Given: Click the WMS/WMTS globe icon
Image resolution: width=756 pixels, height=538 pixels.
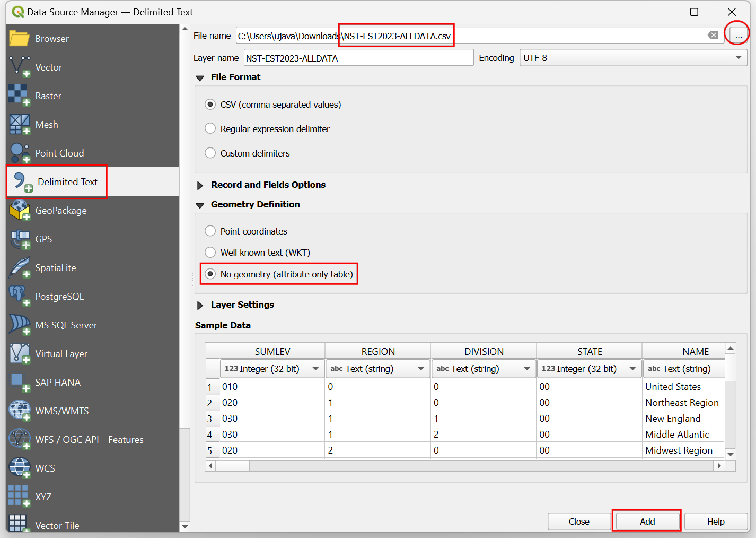Looking at the screenshot, I should pos(20,411).
